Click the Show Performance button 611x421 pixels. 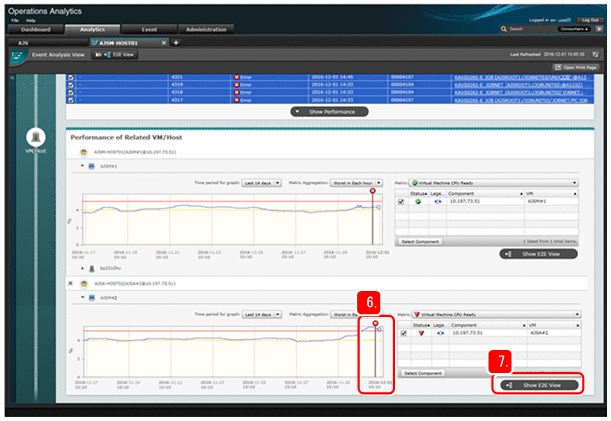click(x=325, y=112)
